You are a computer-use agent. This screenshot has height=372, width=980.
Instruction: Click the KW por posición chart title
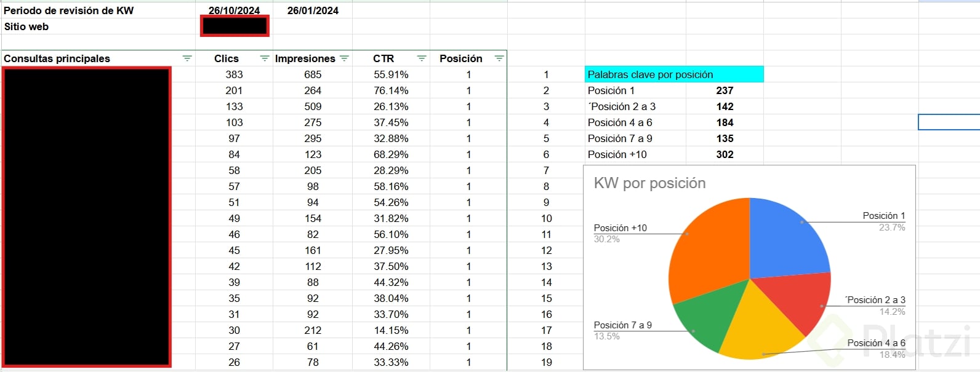coord(649,183)
